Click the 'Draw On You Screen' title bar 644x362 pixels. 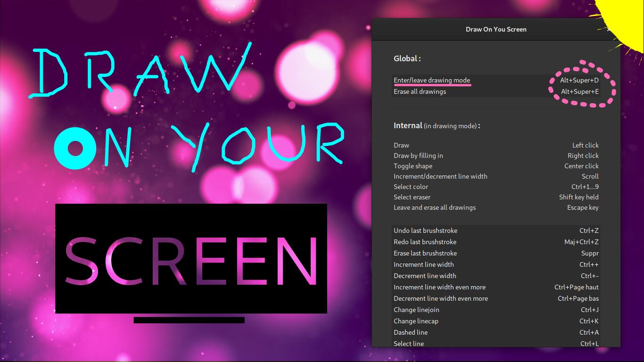coord(496,29)
